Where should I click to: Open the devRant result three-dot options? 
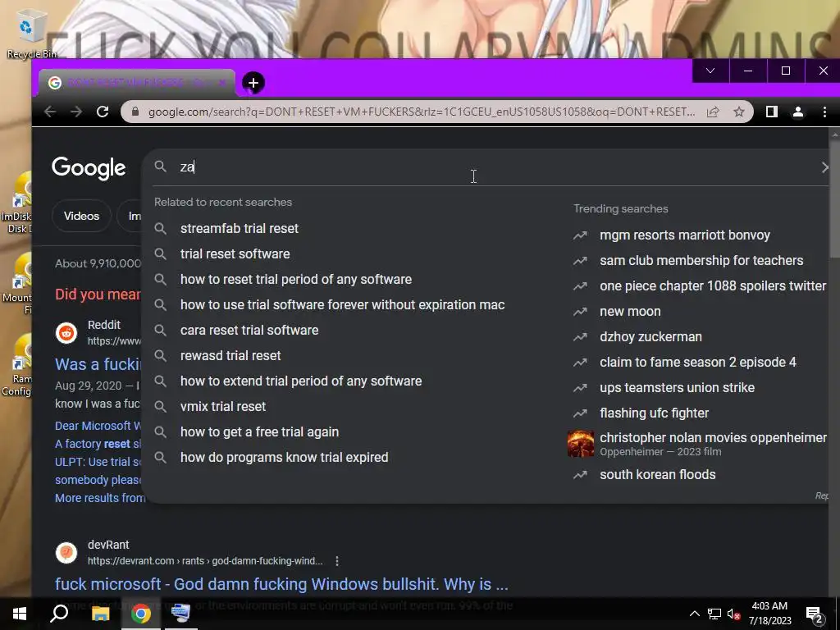tap(337, 561)
